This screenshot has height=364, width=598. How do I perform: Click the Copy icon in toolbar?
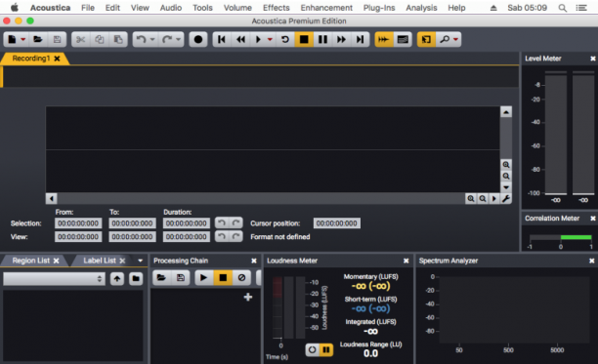[100, 39]
